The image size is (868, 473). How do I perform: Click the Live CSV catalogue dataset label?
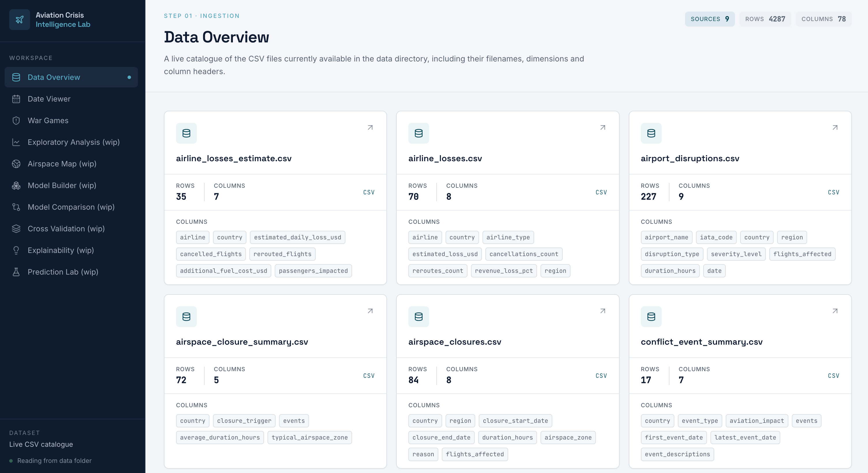click(41, 444)
